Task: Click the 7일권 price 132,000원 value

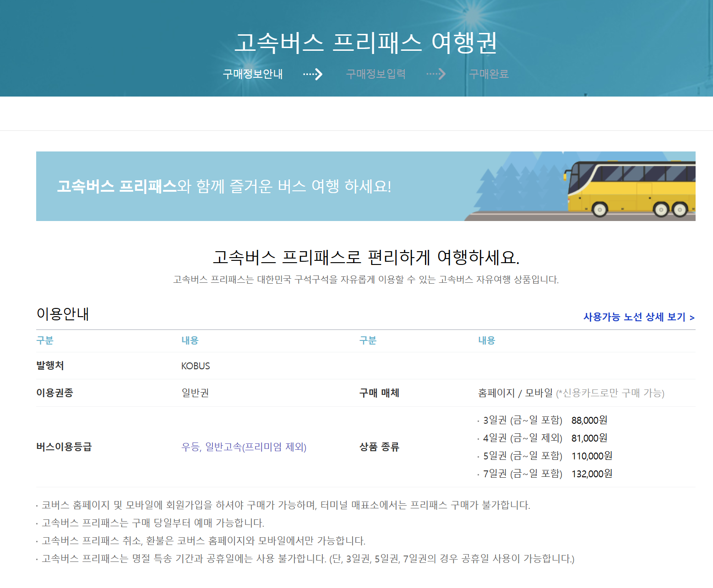Action: (x=592, y=474)
